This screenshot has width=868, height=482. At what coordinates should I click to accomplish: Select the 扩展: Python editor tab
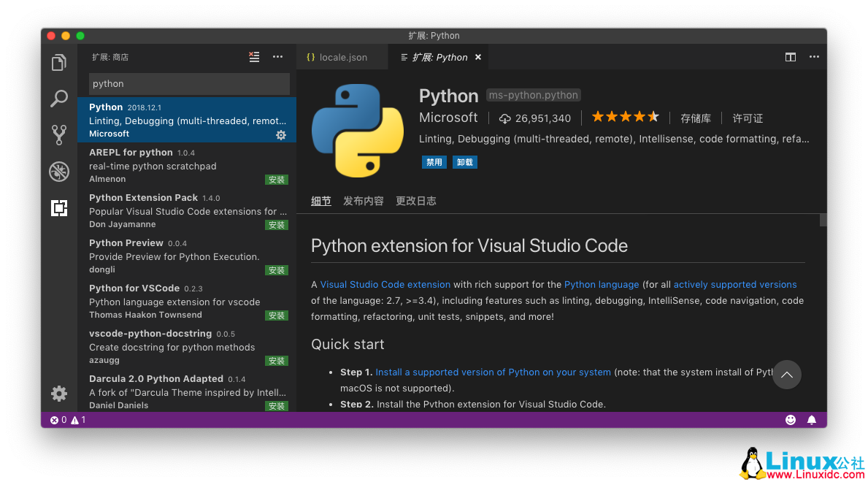(439, 57)
